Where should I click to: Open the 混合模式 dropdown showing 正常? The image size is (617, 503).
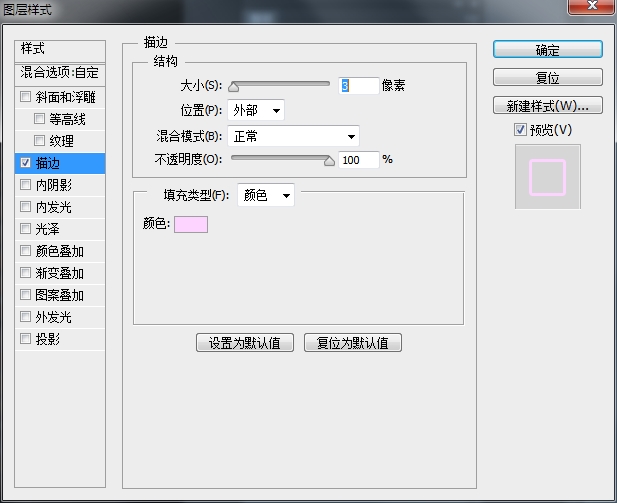click(294, 136)
